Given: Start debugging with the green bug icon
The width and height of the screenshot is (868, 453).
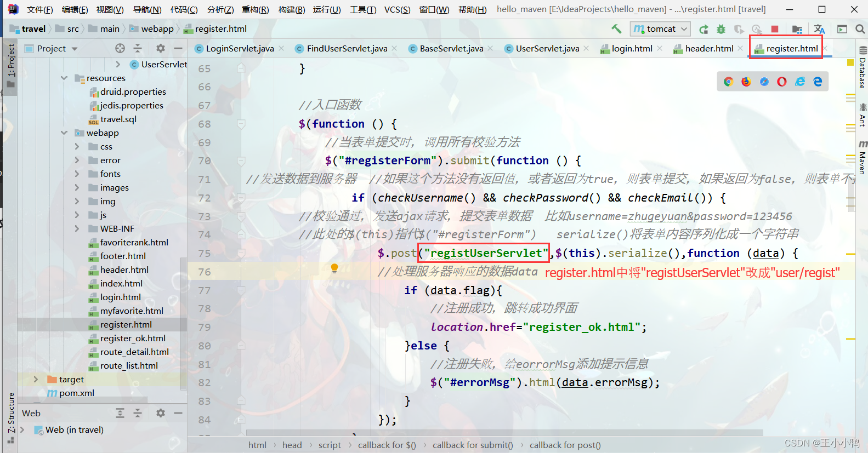Looking at the screenshot, I should [x=721, y=29].
